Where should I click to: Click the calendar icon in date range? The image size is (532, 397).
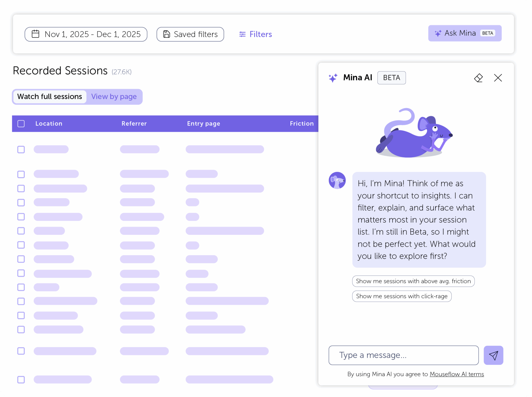tap(35, 34)
